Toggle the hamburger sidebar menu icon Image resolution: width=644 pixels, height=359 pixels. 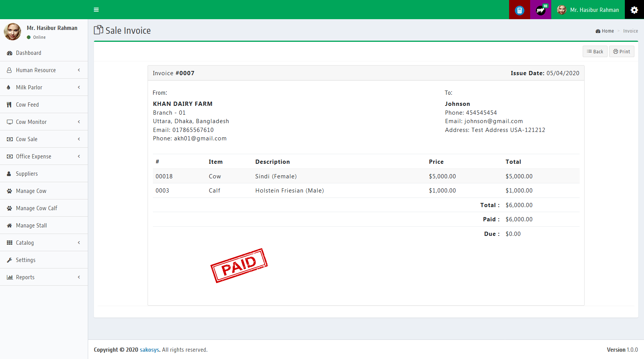tap(96, 10)
